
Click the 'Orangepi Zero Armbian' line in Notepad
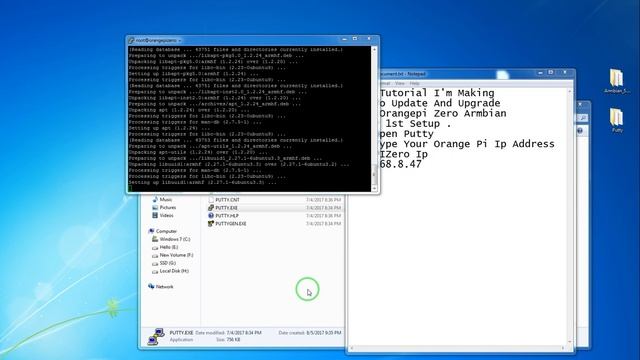[x=443, y=113]
